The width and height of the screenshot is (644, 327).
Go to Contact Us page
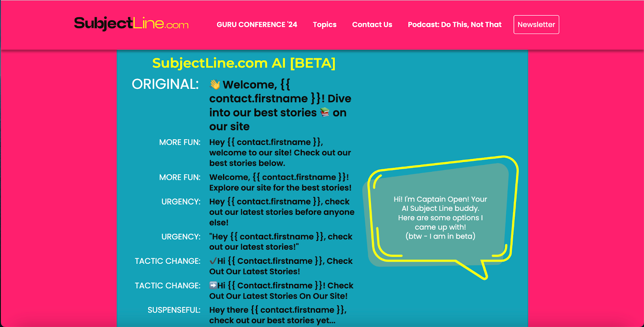point(372,25)
